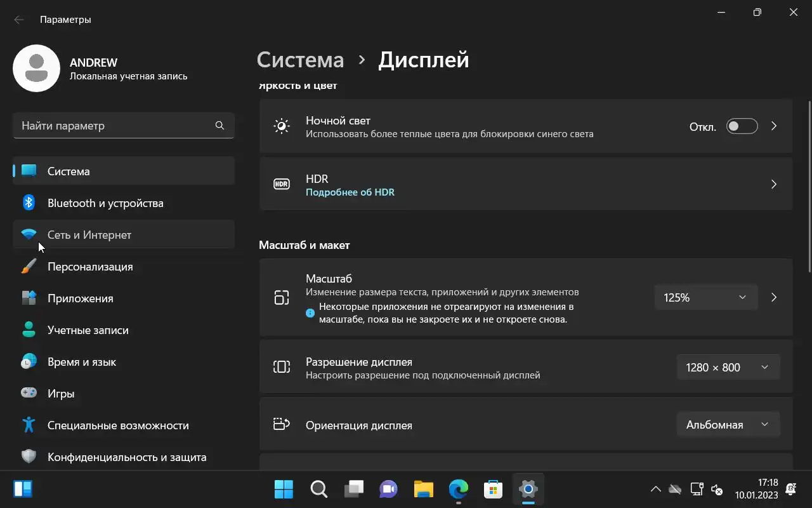The image size is (812, 508).
Task: Click Система in the breadcrumb
Action: 301,60
